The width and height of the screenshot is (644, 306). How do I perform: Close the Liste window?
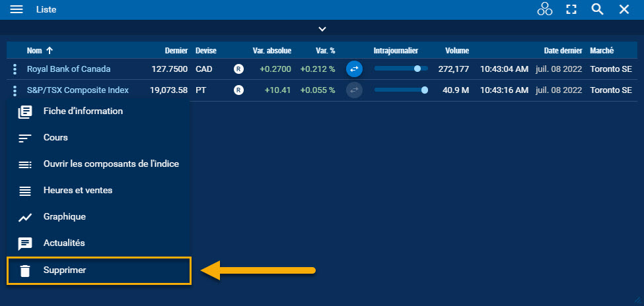tap(624, 9)
